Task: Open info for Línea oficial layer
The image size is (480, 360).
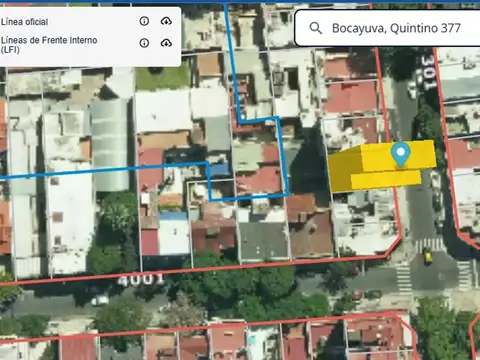Action: (144, 21)
